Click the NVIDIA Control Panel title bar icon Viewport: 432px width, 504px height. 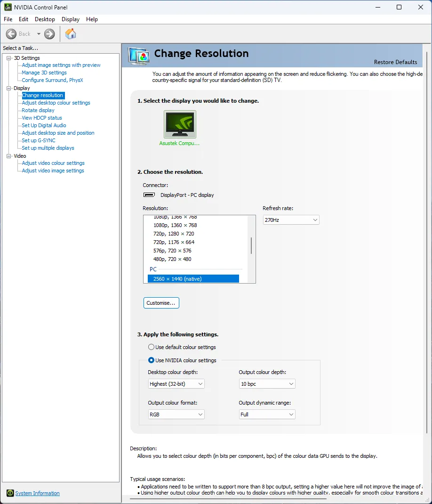coord(8,7)
